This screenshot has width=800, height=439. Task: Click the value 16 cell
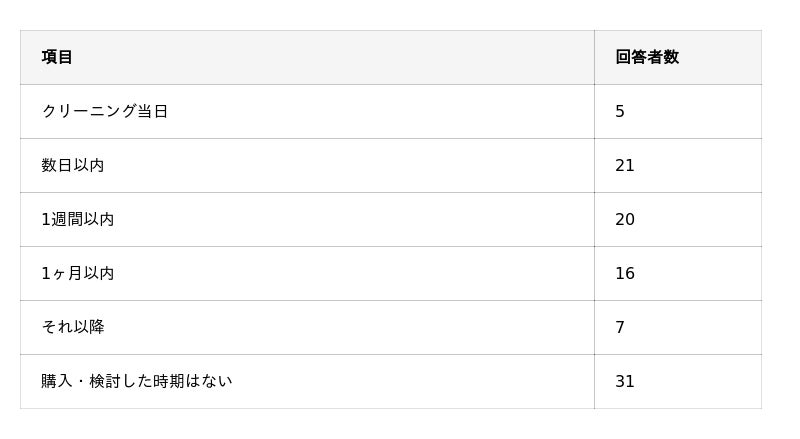[x=625, y=274]
